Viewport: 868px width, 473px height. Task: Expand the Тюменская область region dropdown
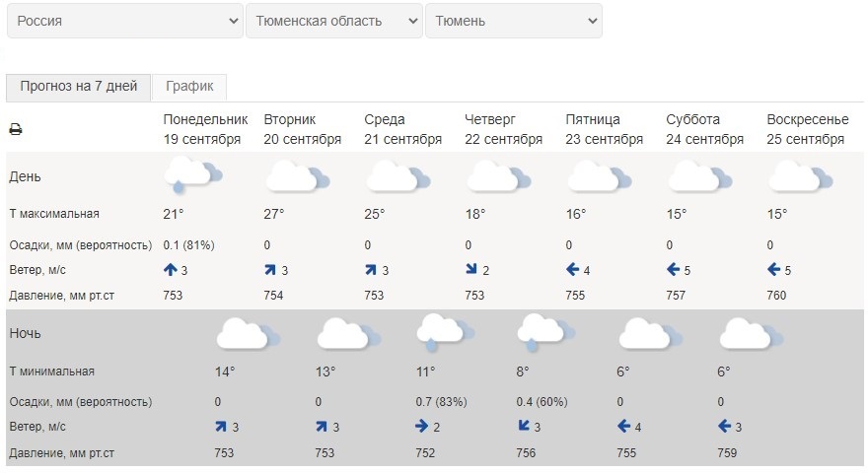coord(333,21)
